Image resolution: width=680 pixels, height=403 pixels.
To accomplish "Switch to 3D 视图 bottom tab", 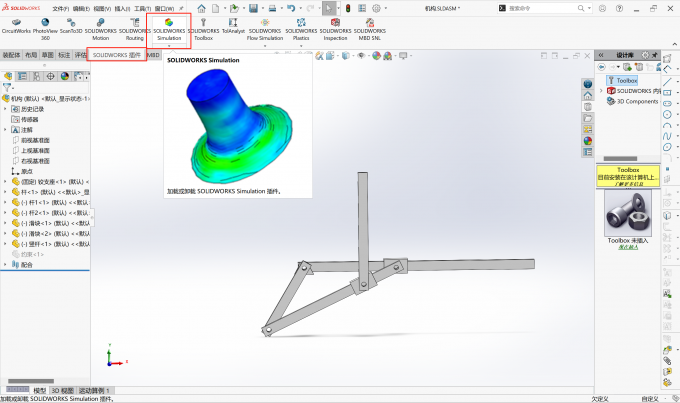I will tap(62, 390).
